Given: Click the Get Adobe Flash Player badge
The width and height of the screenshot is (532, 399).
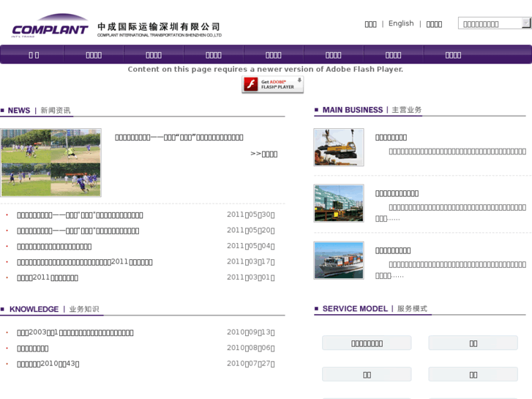Looking at the screenshot, I should [x=272, y=85].
